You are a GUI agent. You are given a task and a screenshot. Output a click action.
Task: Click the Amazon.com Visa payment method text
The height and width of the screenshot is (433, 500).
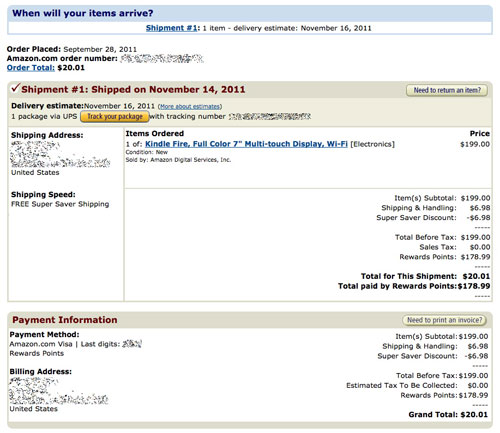[x=41, y=344]
